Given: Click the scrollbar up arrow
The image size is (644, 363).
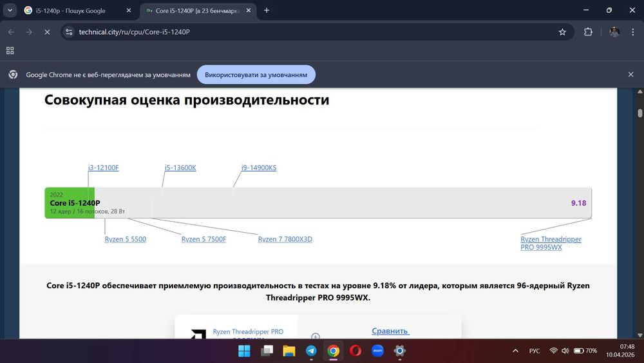Looking at the screenshot, I should pyautogui.click(x=640, y=92).
